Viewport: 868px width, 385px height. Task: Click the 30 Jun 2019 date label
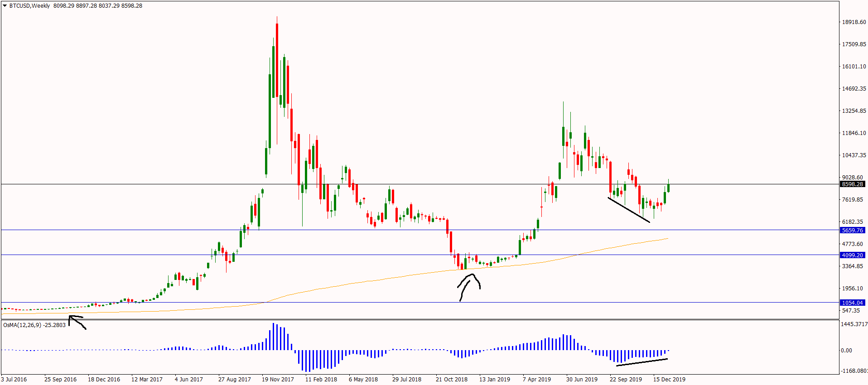[582, 379]
